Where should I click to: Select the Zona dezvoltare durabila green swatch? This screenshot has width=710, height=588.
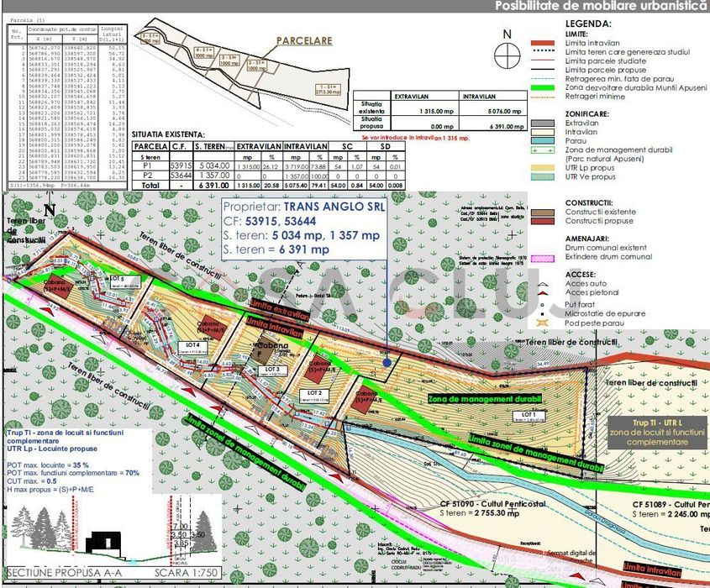(543, 88)
